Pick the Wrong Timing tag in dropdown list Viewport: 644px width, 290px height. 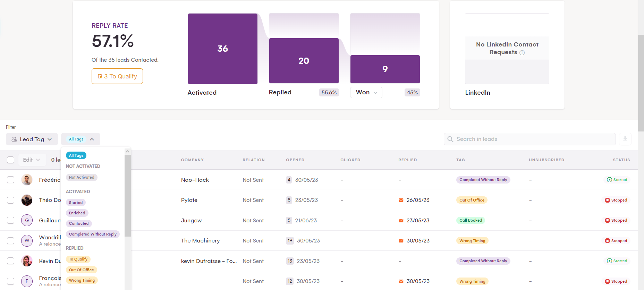(x=82, y=280)
